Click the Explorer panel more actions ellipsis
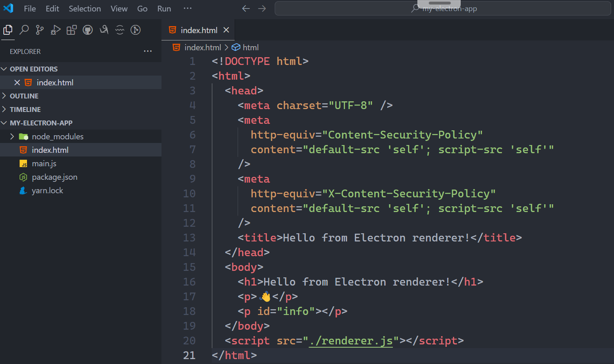The width and height of the screenshot is (614, 364). pos(148,51)
